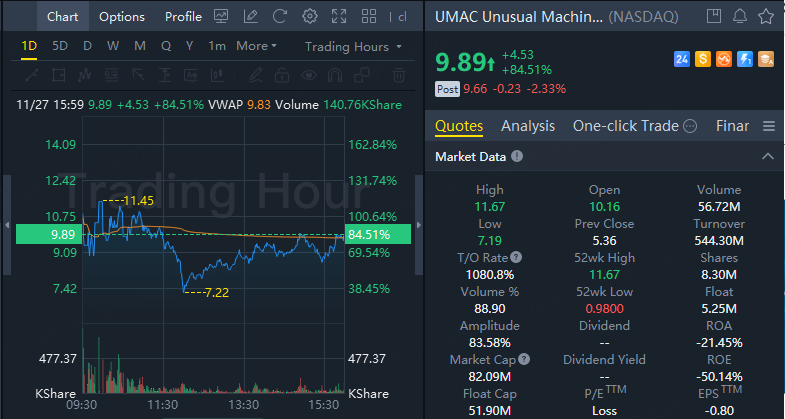Toggle the lock drawings tool
Screen dimensions: 785x419
point(282,76)
